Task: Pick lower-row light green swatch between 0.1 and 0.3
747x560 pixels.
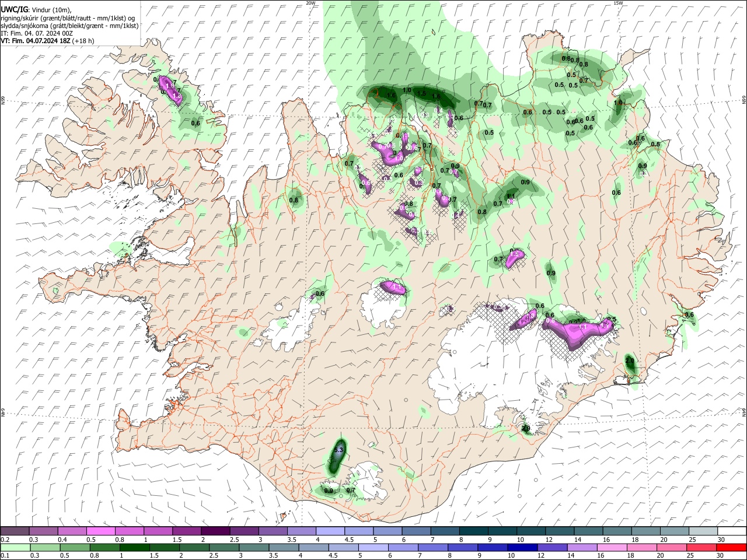Action: tap(15, 547)
